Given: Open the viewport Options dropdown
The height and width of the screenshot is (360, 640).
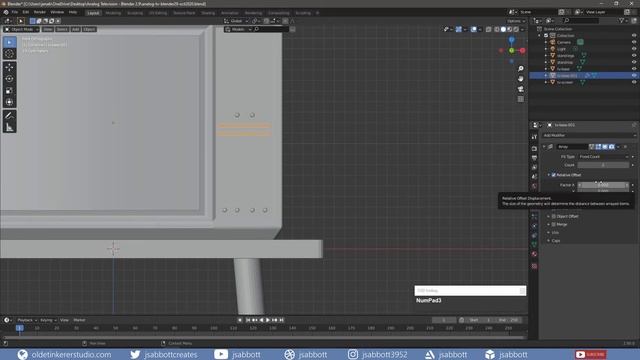Looking at the screenshot, I should click(516, 21).
